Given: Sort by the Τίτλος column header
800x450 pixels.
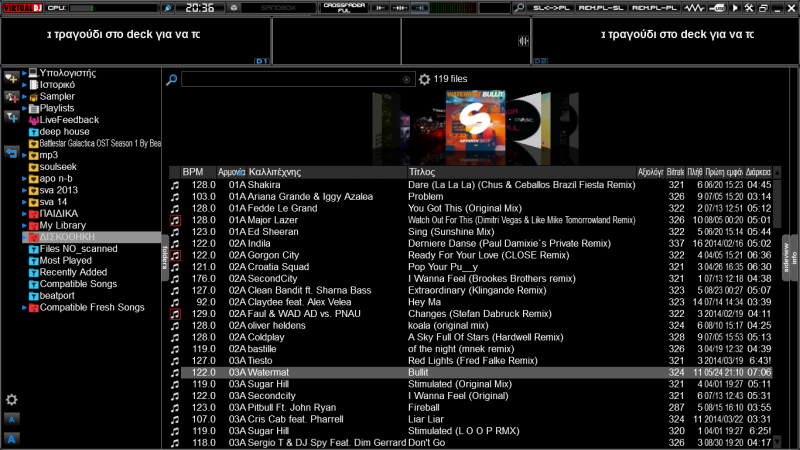Looking at the screenshot, I should [x=521, y=172].
